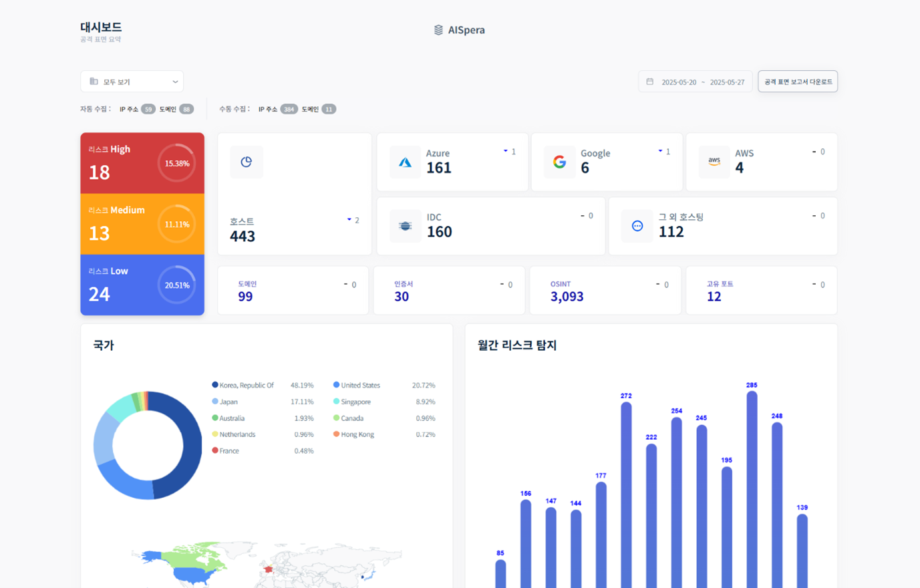Select the 리스크 Medium card

(142, 224)
